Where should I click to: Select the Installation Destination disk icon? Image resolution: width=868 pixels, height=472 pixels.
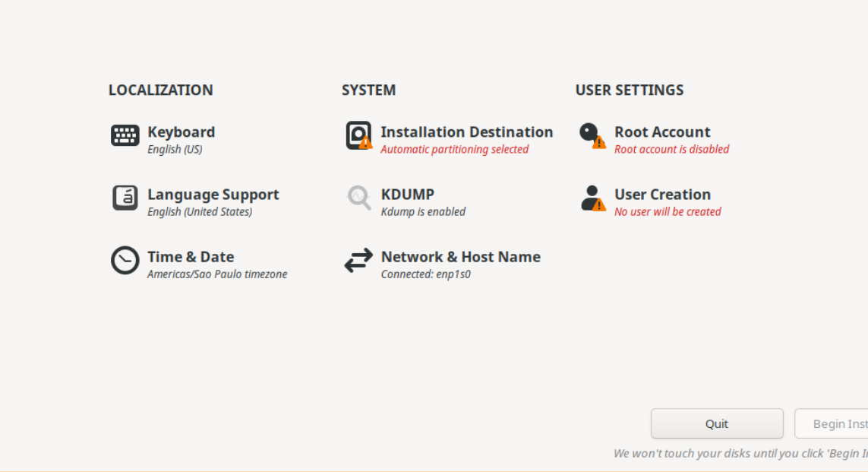[358, 135]
